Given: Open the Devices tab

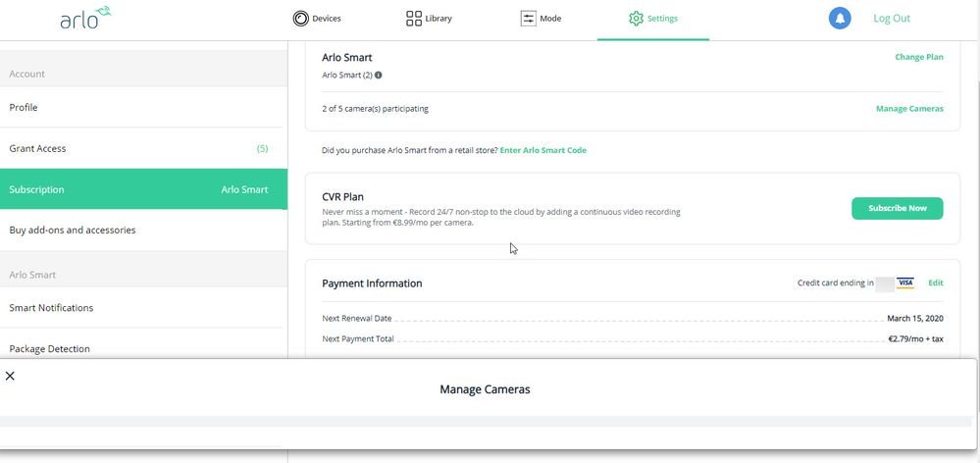Looking at the screenshot, I should (x=317, y=18).
